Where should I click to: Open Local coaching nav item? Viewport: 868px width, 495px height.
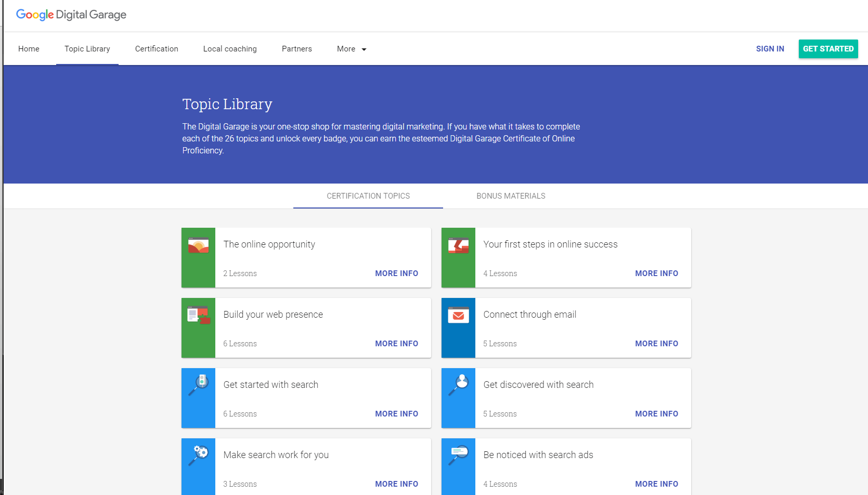tap(230, 49)
